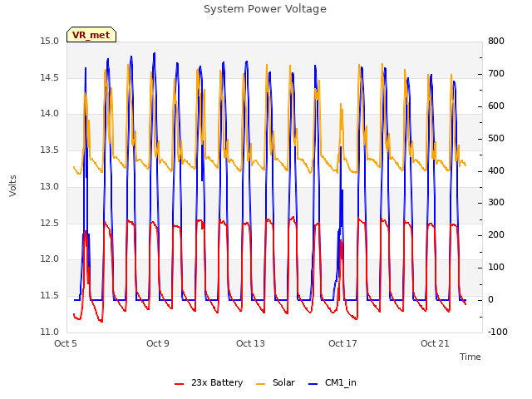Viewport: 532px width, 399px height.
Task: Click the 12.0 left axis value
Action: (x=50, y=259)
